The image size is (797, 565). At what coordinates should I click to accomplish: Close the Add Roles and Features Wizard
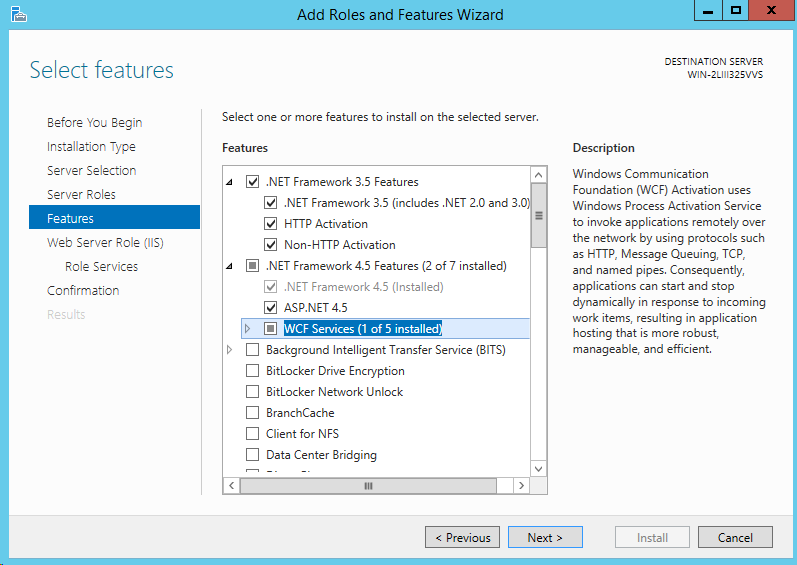coord(771,11)
